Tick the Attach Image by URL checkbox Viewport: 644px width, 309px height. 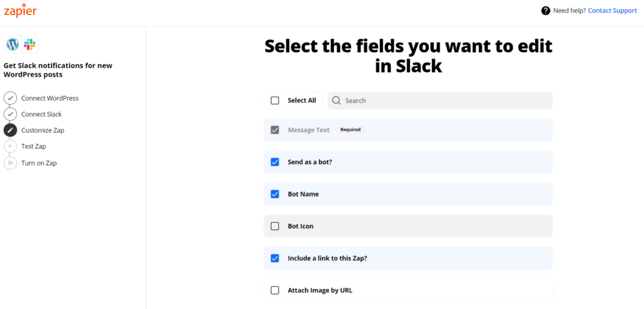(x=275, y=290)
